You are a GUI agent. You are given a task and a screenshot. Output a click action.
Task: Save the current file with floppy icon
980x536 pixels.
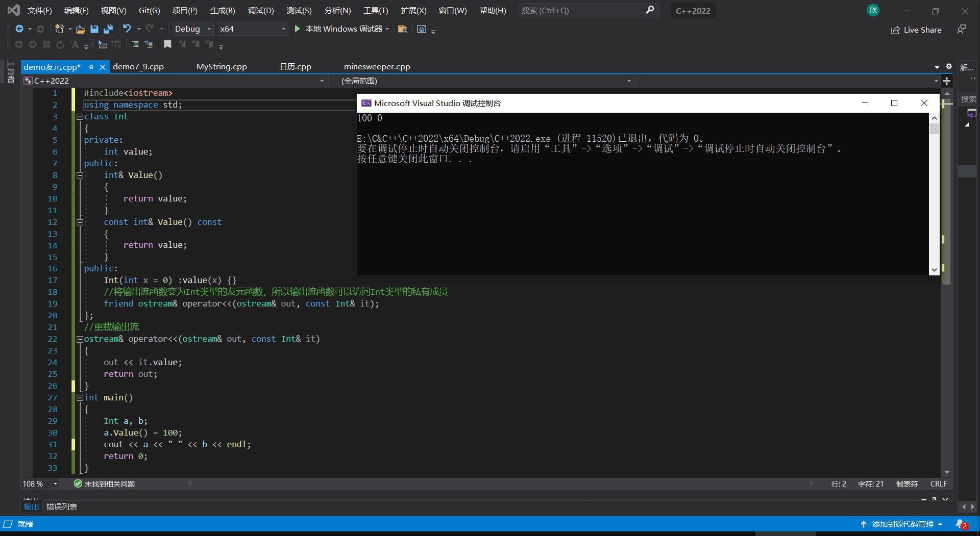[x=94, y=29]
